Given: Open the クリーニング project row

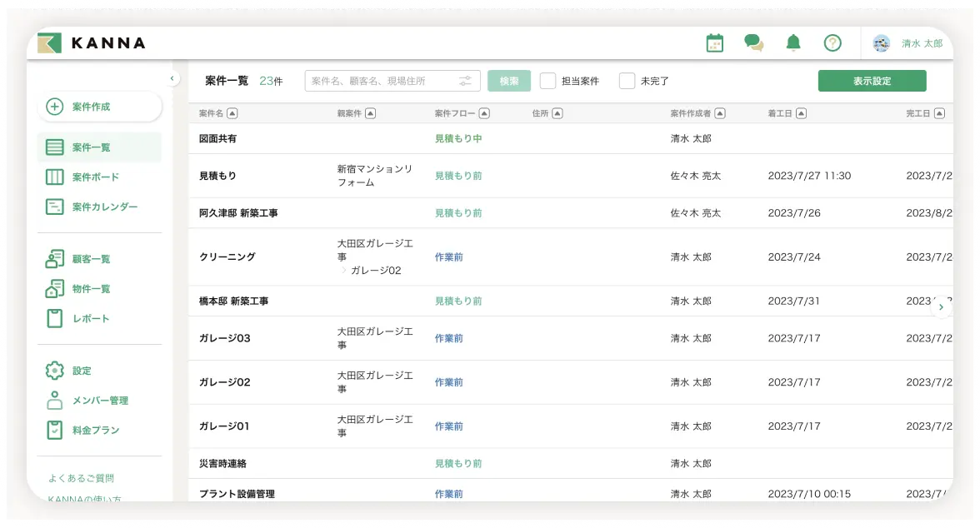Looking at the screenshot, I should [x=571, y=257].
